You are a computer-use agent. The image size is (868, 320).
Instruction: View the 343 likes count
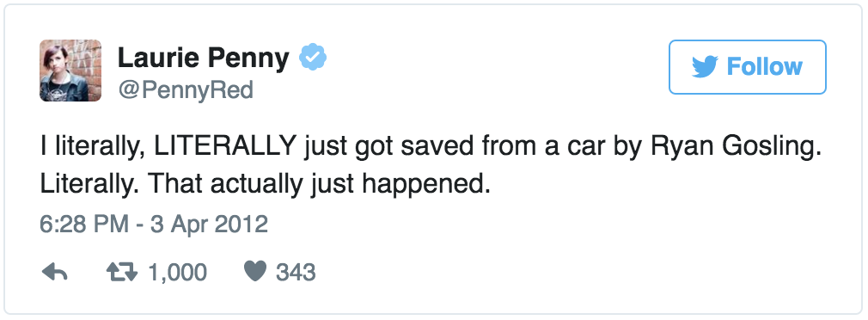(296, 273)
